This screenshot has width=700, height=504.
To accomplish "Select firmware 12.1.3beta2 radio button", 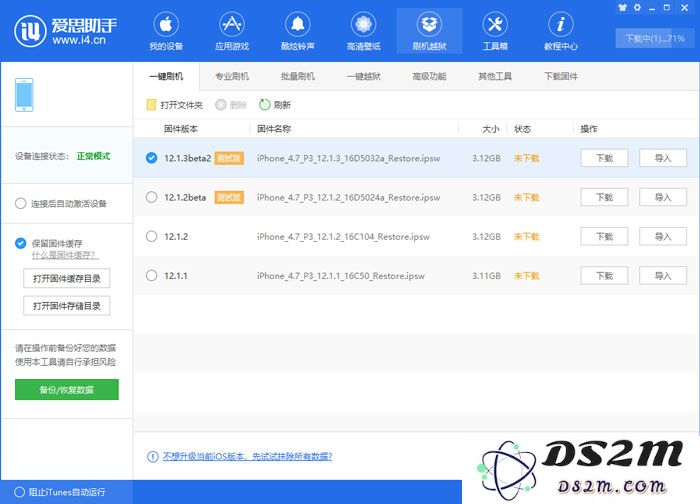I will 151,158.
